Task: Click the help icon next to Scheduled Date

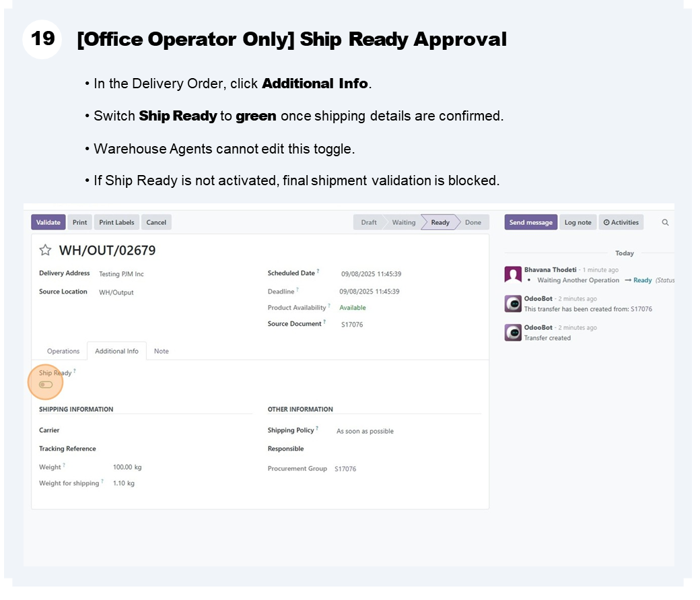Action: (318, 271)
